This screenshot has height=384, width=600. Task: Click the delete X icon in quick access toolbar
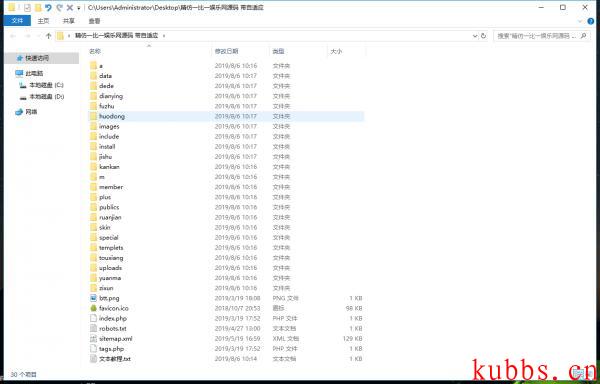click(69, 7)
